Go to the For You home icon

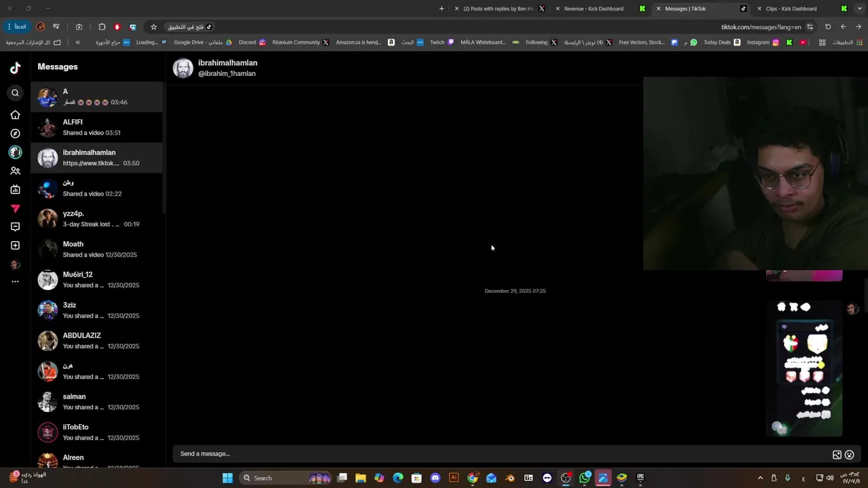tap(15, 115)
